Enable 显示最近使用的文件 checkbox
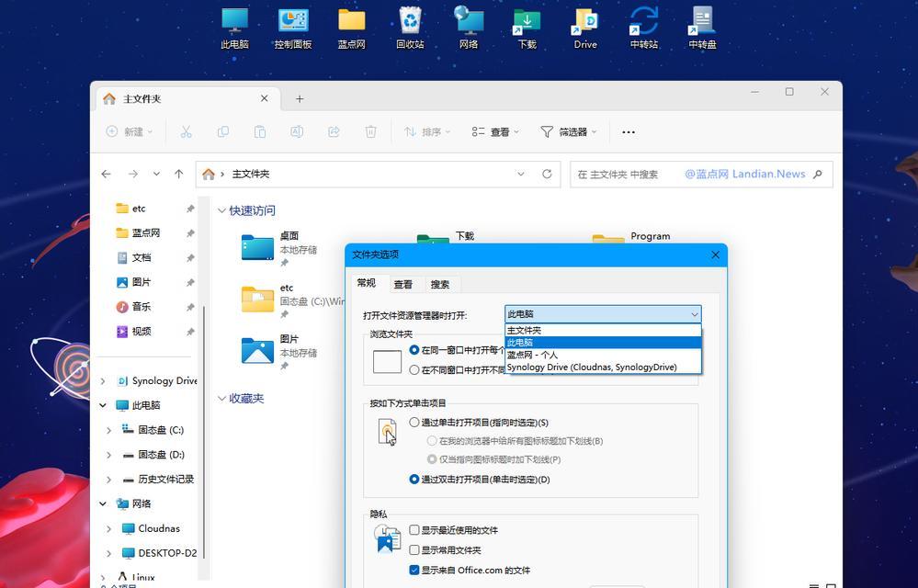Screen dimensions: 918x588 (414, 530)
